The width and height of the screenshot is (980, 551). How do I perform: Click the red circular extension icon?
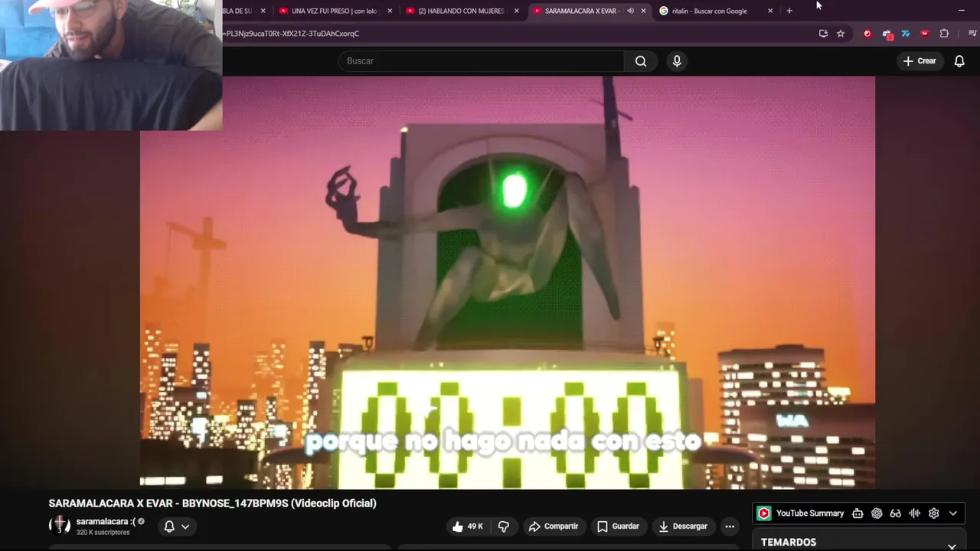pos(867,34)
